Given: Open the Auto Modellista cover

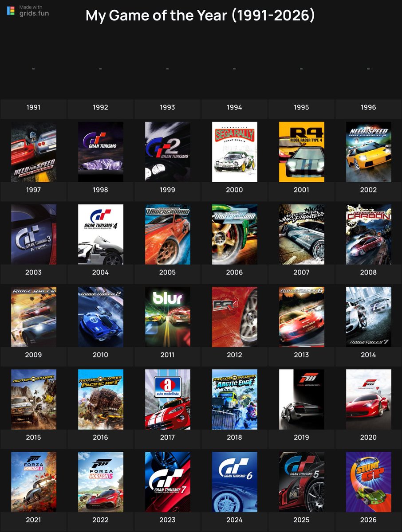Looking at the screenshot, I should coord(168,399).
